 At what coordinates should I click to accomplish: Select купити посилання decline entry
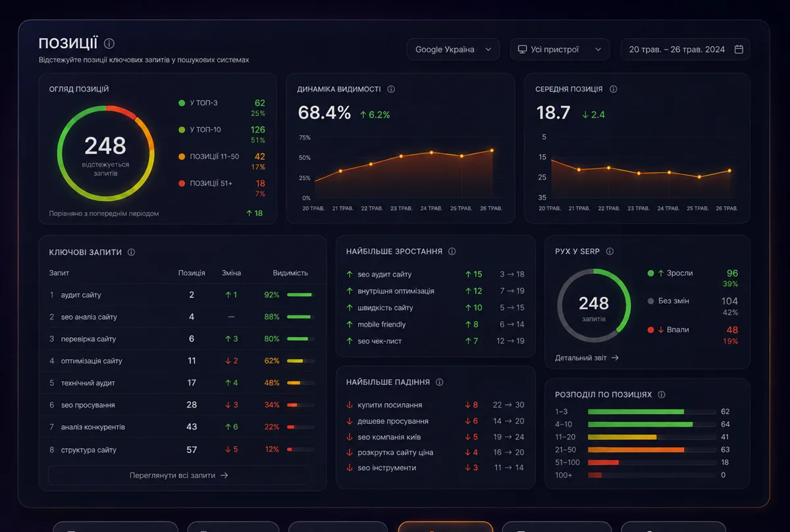[435, 405]
